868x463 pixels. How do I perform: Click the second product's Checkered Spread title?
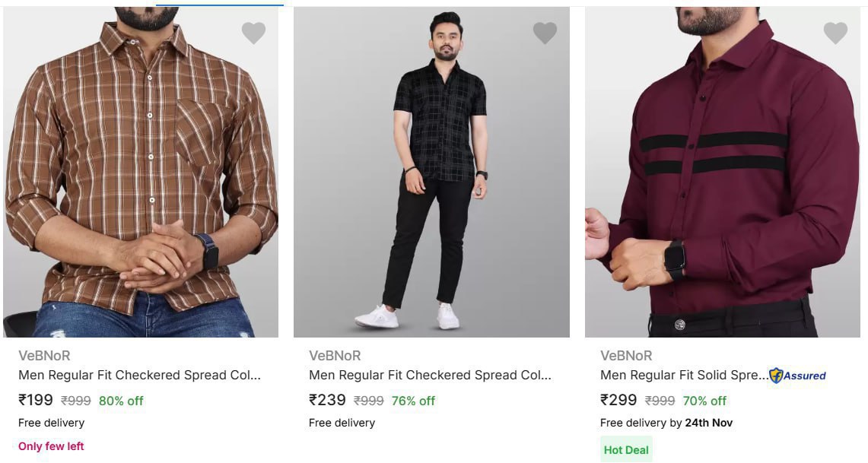[430, 375]
